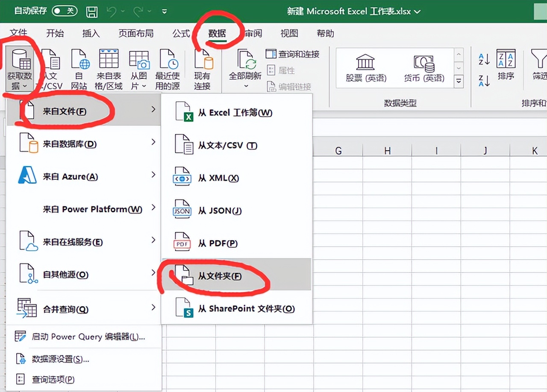This screenshot has width=547, height=392.
Task: Choose 从 XML(X)
Action: click(236, 178)
